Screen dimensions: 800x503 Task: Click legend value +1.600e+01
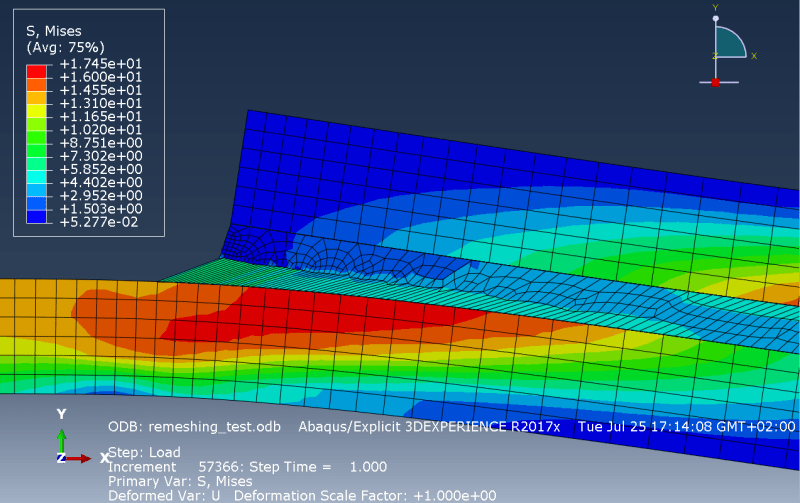(101, 77)
